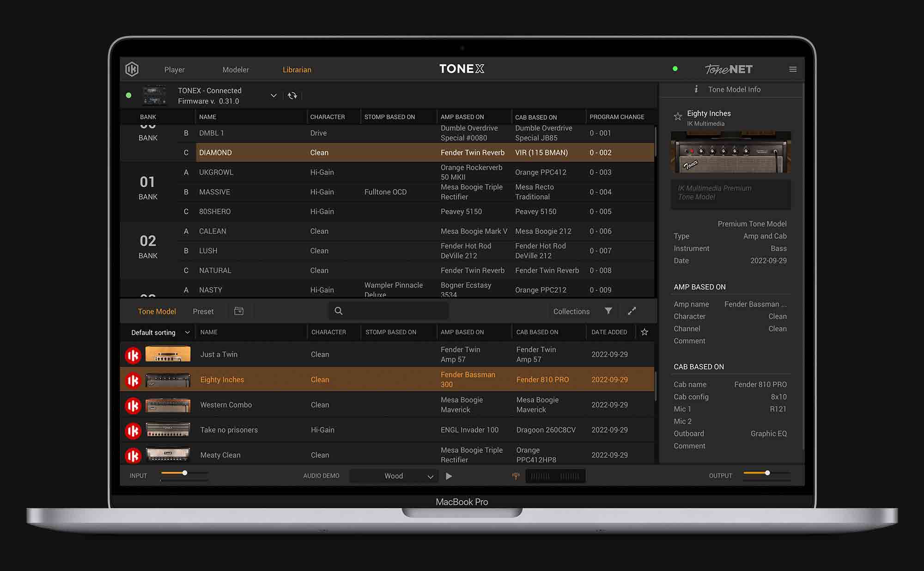Screen dimensions: 924x571
Task: Click into the tone model search field
Action: (x=389, y=311)
